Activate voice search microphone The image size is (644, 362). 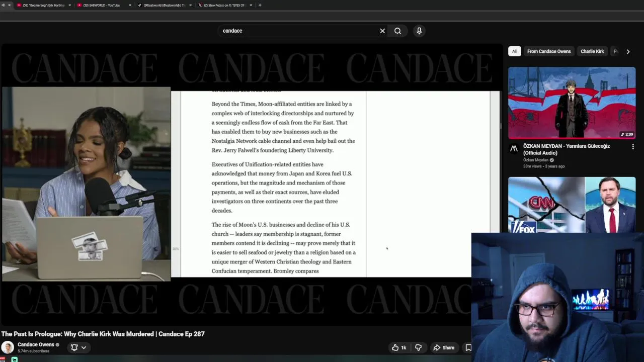[x=419, y=31]
